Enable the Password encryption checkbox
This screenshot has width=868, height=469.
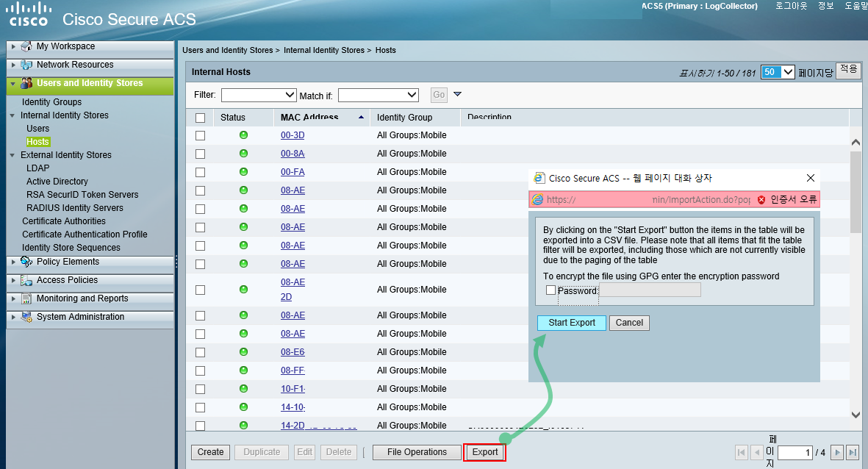pos(550,290)
